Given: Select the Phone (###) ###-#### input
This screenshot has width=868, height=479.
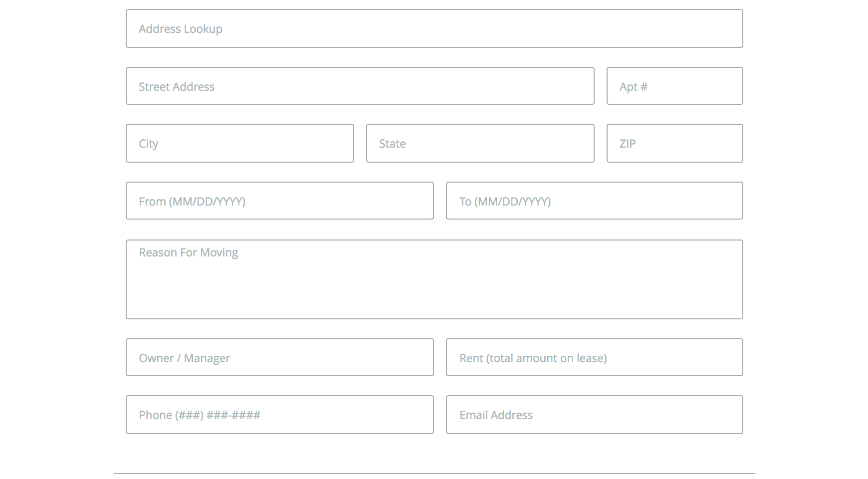Looking at the screenshot, I should click(279, 415).
